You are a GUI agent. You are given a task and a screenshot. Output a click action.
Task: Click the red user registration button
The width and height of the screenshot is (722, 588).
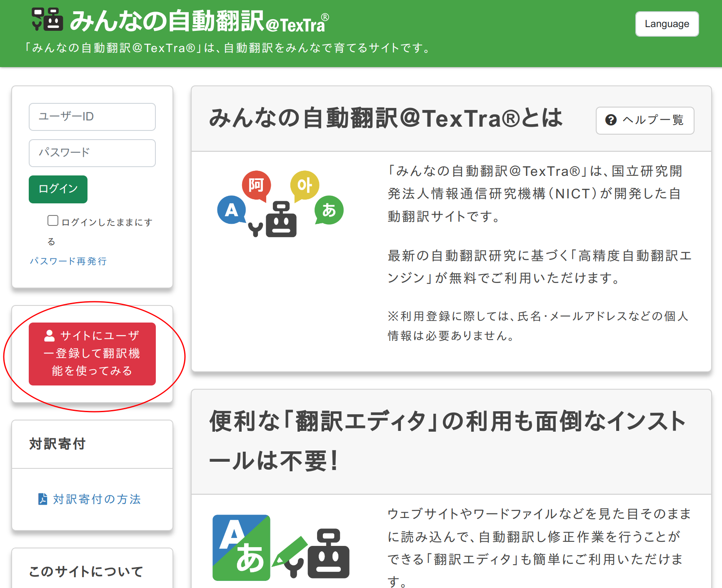pyautogui.click(x=92, y=354)
